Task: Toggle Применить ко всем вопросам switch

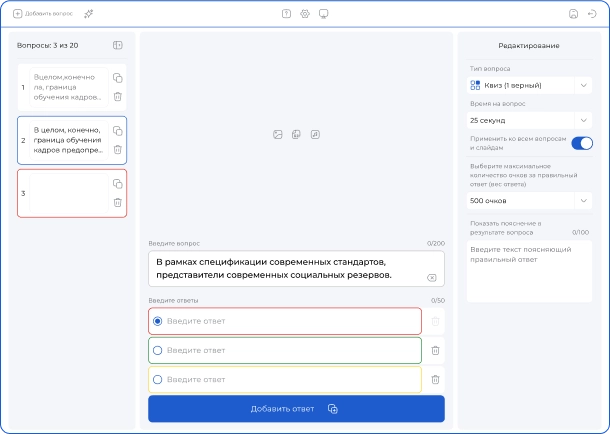Action: 582,143
